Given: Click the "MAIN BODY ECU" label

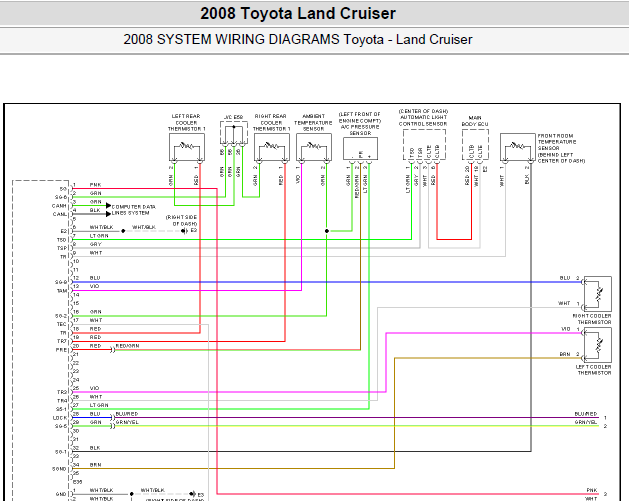Looking at the screenshot, I should coord(475,121).
